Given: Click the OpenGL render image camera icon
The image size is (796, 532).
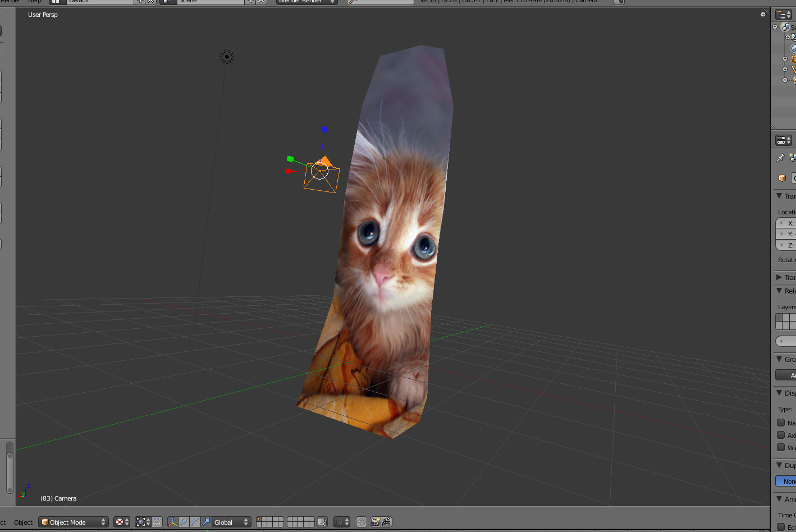Looking at the screenshot, I should (375, 522).
